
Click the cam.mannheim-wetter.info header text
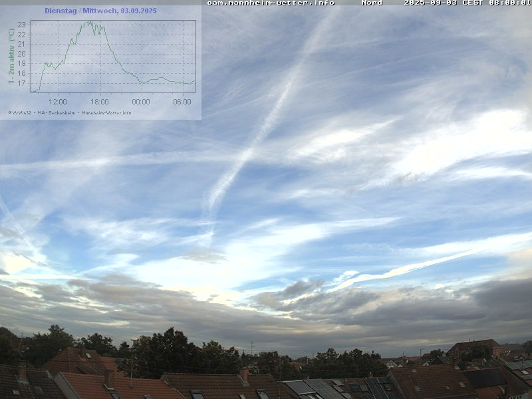[x=271, y=3]
